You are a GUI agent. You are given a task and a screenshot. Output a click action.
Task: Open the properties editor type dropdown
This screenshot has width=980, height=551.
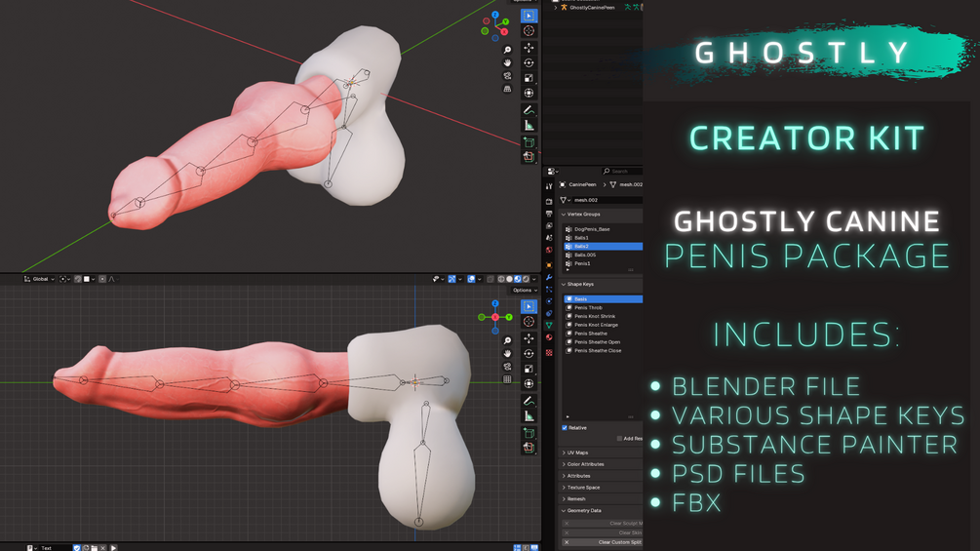[553, 172]
